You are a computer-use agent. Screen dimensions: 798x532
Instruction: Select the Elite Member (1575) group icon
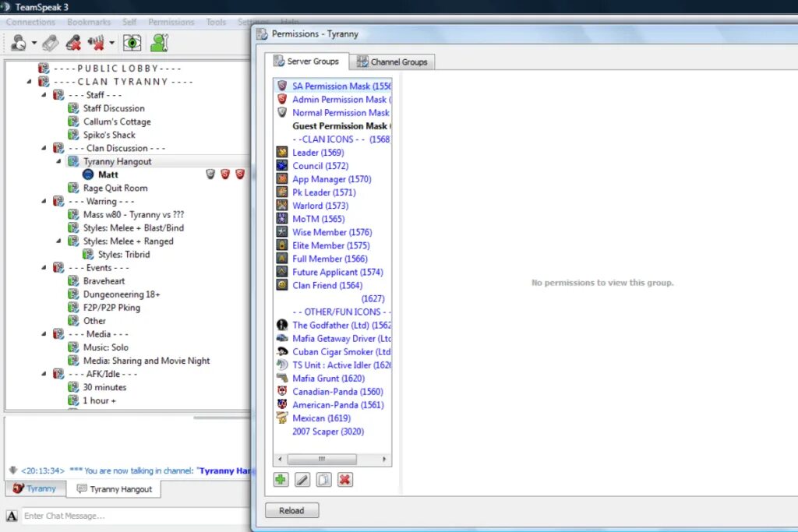click(282, 245)
